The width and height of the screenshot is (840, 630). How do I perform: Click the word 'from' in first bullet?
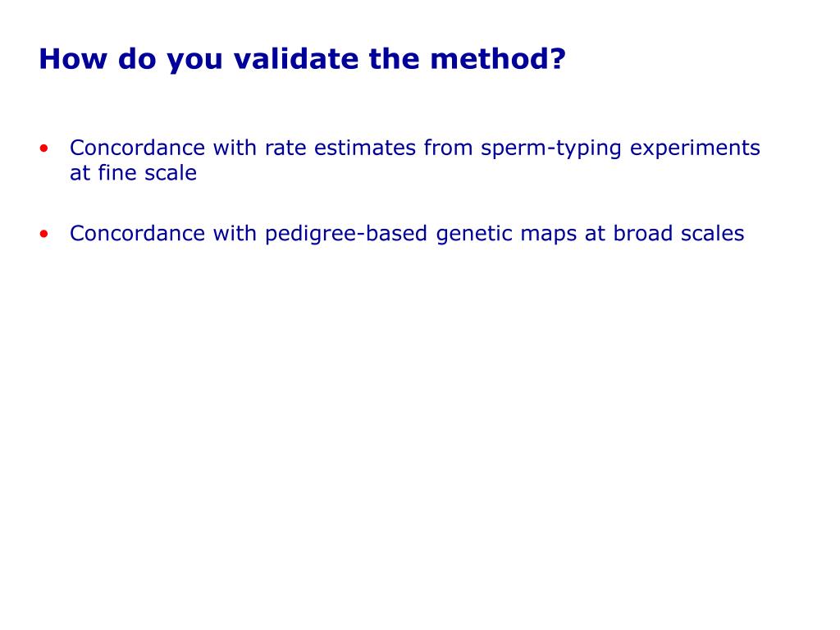pyautogui.click(x=448, y=148)
